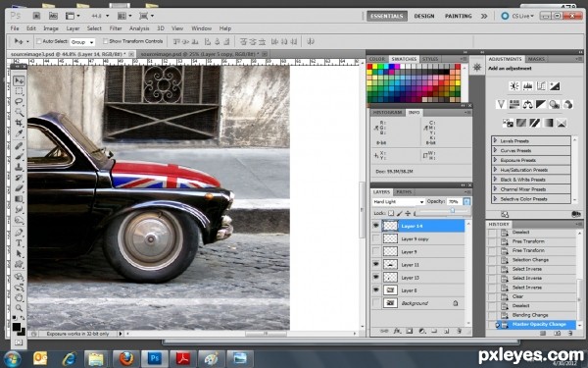Add a layer mask to Layer 14

click(409, 332)
